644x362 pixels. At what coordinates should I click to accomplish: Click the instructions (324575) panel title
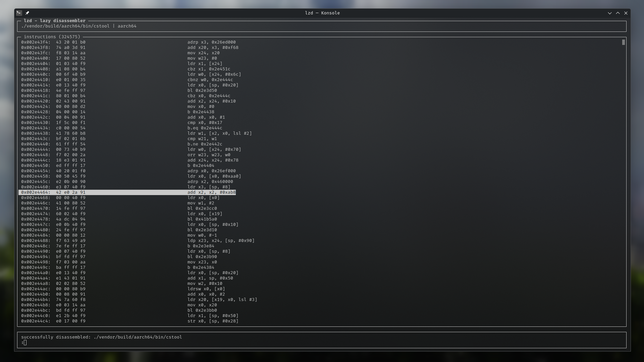(x=52, y=37)
